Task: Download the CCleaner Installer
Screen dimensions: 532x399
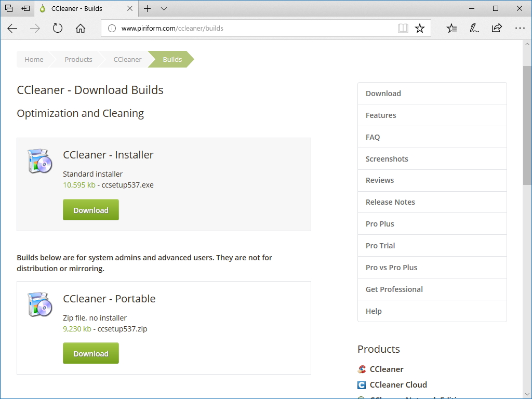Action: point(90,210)
